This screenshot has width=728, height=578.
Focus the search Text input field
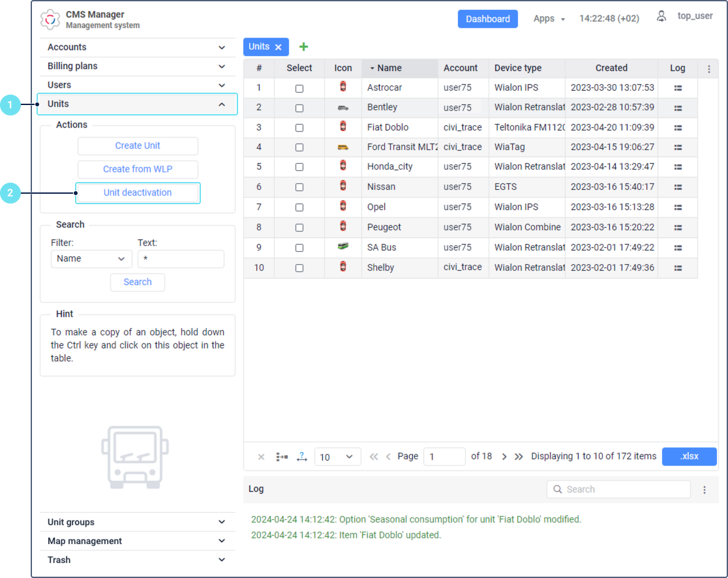pyautogui.click(x=181, y=259)
